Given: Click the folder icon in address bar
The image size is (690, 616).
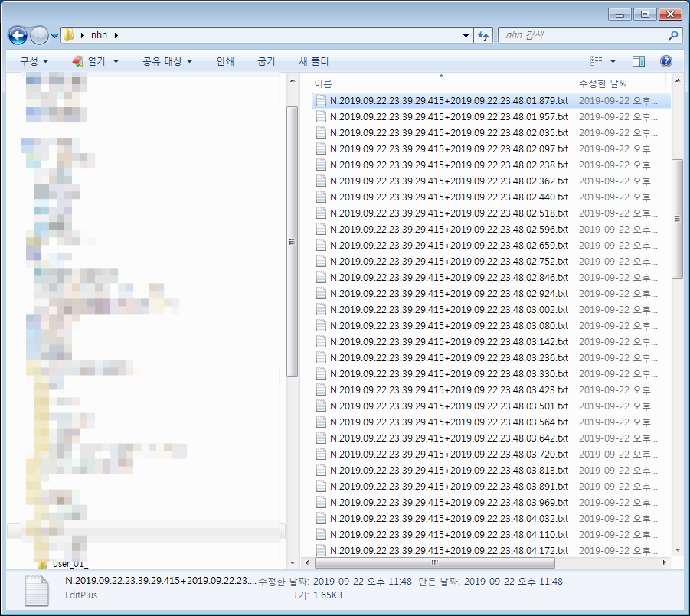Looking at the screenshot, I should pyautogui.click(x=69, y=35).
